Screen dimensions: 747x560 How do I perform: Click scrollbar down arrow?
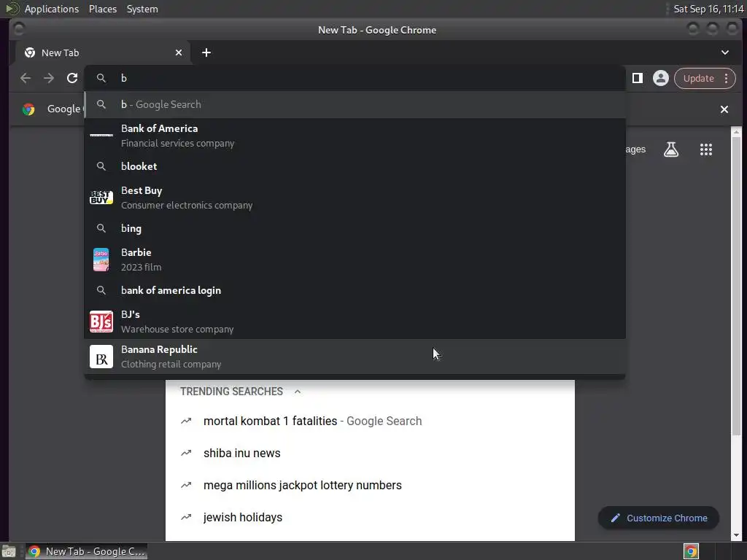[x=737, y=535]
